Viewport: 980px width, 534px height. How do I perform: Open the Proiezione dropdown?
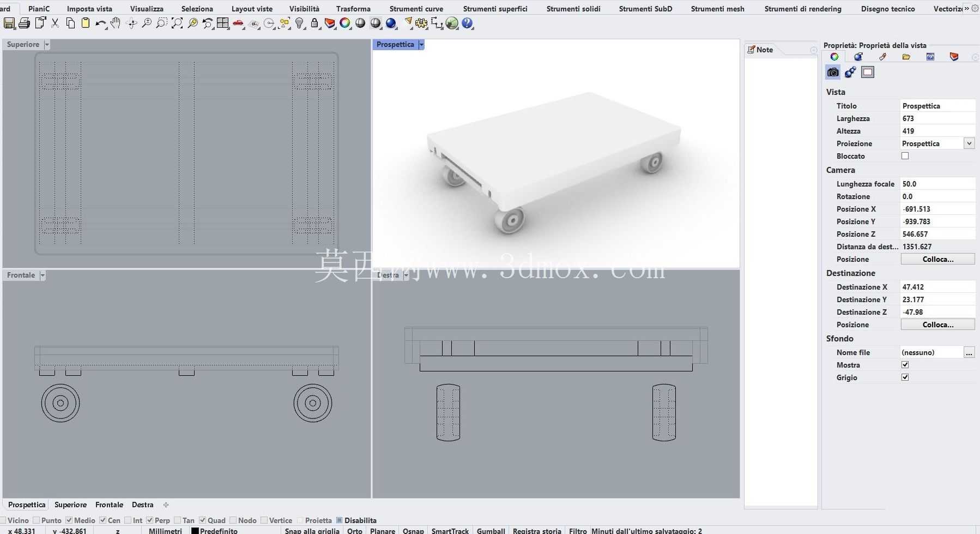tap(969, 143)
